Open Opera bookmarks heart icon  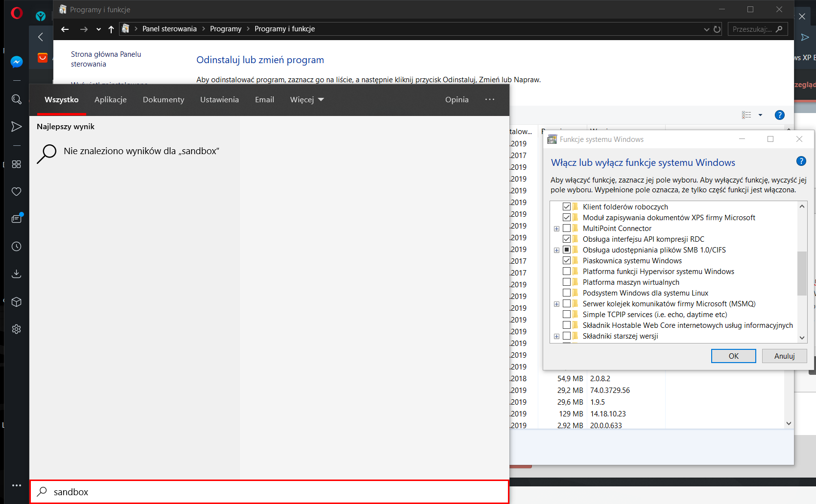[16, 191]
